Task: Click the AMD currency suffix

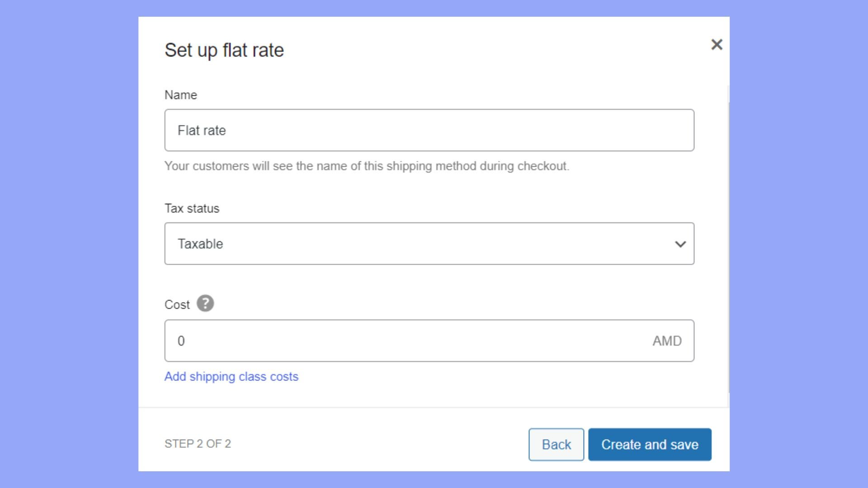Action: coord(667,341)
